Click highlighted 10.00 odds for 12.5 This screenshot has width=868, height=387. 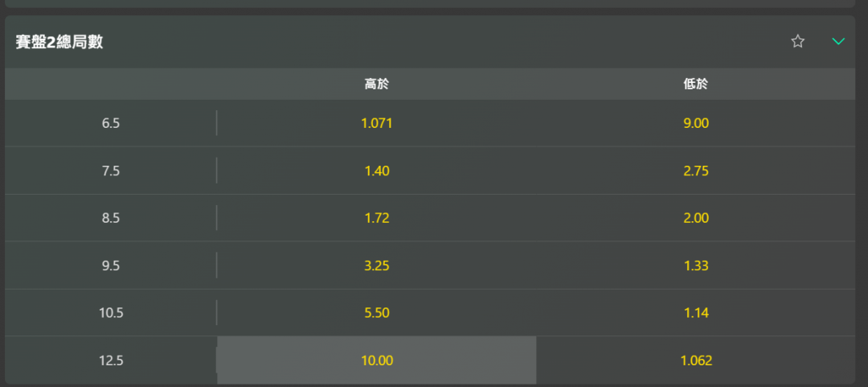point(376,360)
